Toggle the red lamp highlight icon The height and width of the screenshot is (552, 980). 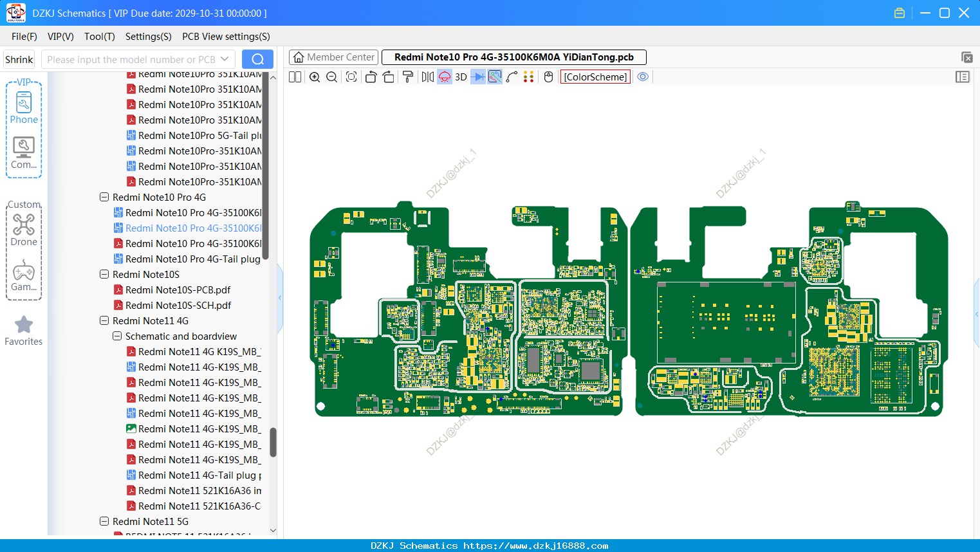(445, 77)
